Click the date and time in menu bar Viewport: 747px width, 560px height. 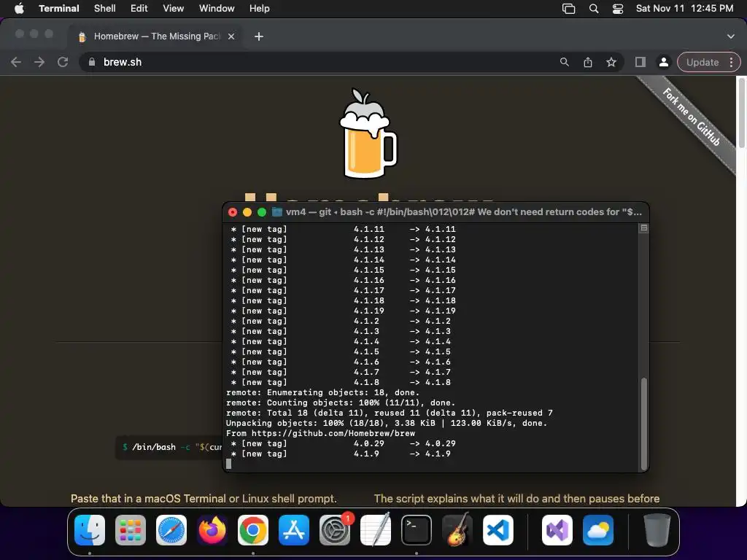tap(684, 9)
